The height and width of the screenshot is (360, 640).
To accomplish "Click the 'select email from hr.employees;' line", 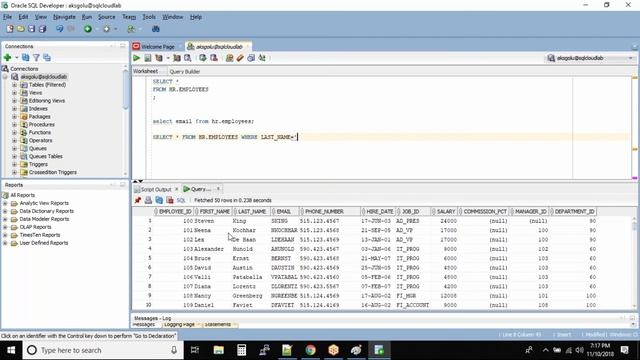I will (203, 121).
